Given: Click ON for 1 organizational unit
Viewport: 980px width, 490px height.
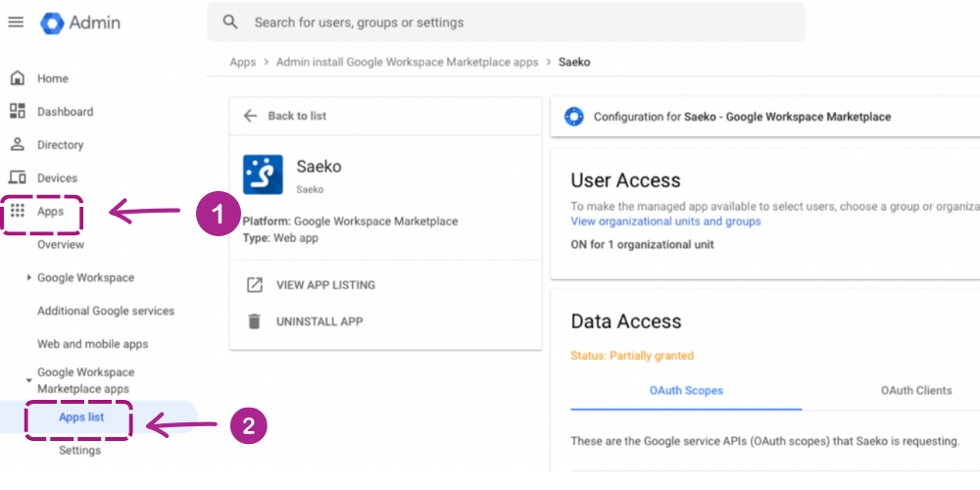Looking at the screenshot, I should tap(642, 244).
